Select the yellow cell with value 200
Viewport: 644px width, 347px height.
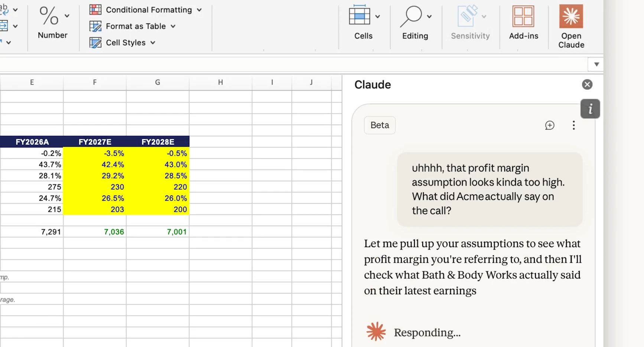tap(158, 209)
